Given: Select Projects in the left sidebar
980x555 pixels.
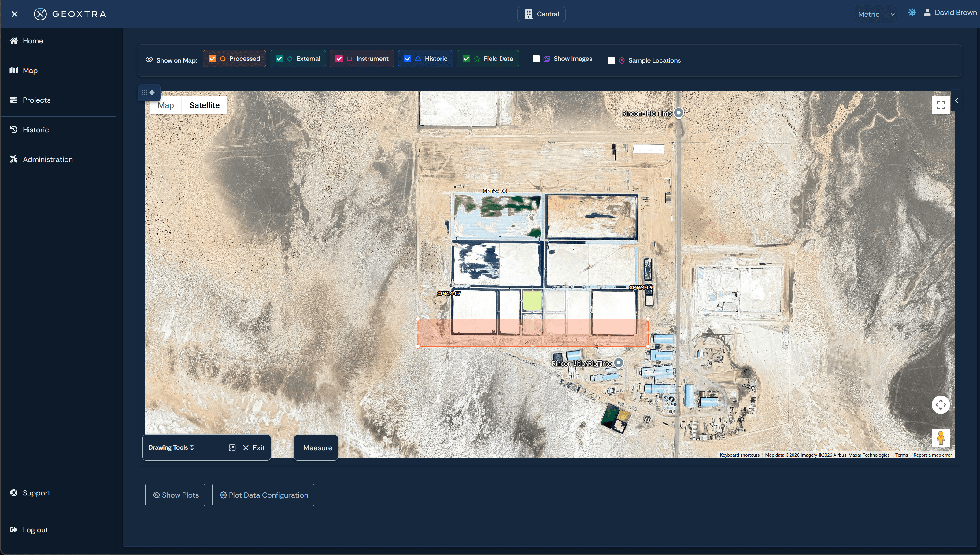Looking at the screenshot, I should 36,100.
